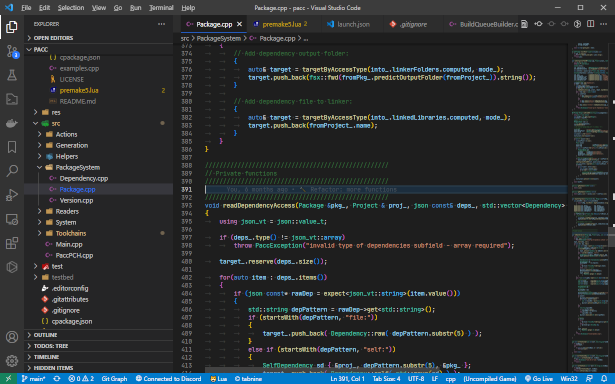The image size is (615, 384).
Task: Open the Docker whale icon in activity bar
Action: tap(12, 123)
